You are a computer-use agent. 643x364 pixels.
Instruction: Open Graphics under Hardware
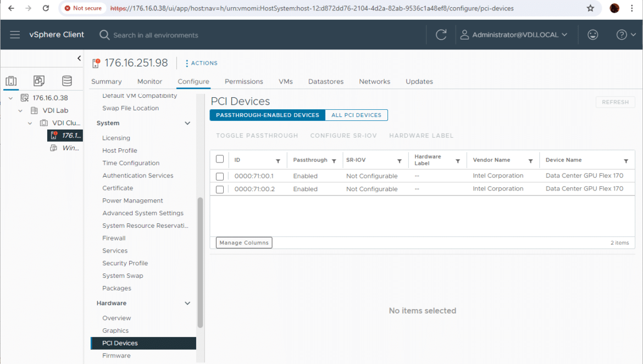point(115,331)
